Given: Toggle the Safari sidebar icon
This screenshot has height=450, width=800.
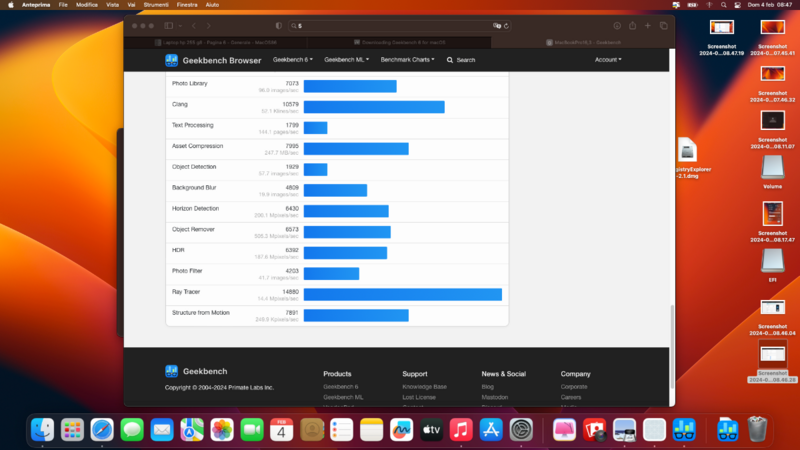Looking at the screenshot, I should pyautogui.click(x=168, y=26).
